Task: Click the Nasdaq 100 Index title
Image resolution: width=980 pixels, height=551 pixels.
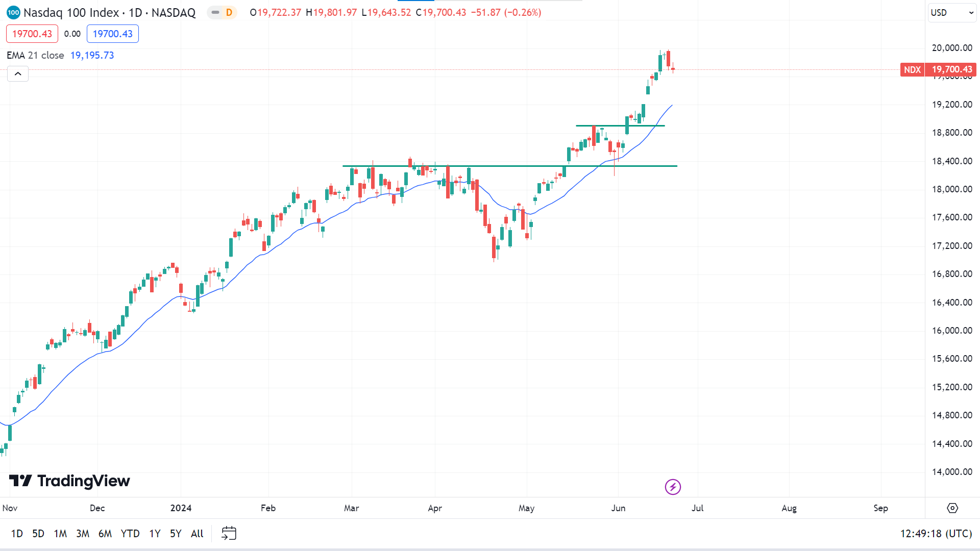Action: click(71, 12)
